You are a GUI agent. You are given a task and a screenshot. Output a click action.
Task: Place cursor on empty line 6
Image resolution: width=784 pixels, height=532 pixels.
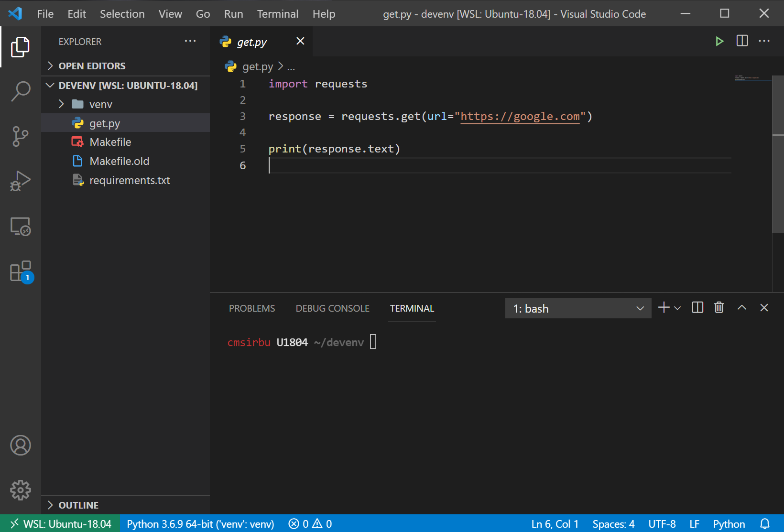pyautogui.click(x=500, y=165)
